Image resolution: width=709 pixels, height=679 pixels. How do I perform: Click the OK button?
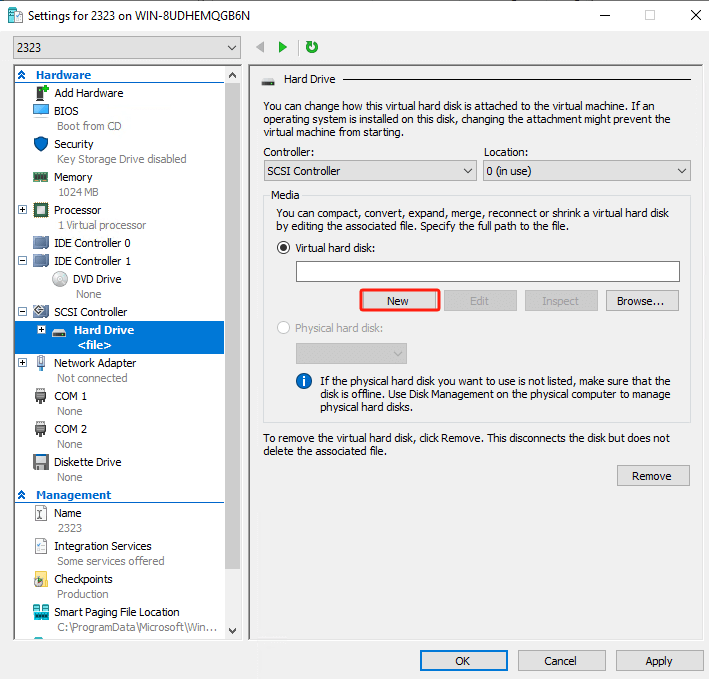click(x=463, y=660)
